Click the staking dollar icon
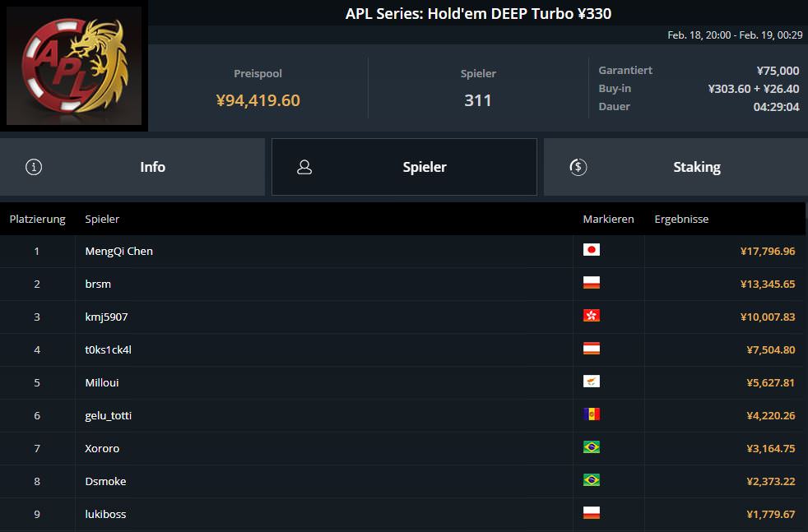This screenshot has height=532, width=808. point(578,167)
